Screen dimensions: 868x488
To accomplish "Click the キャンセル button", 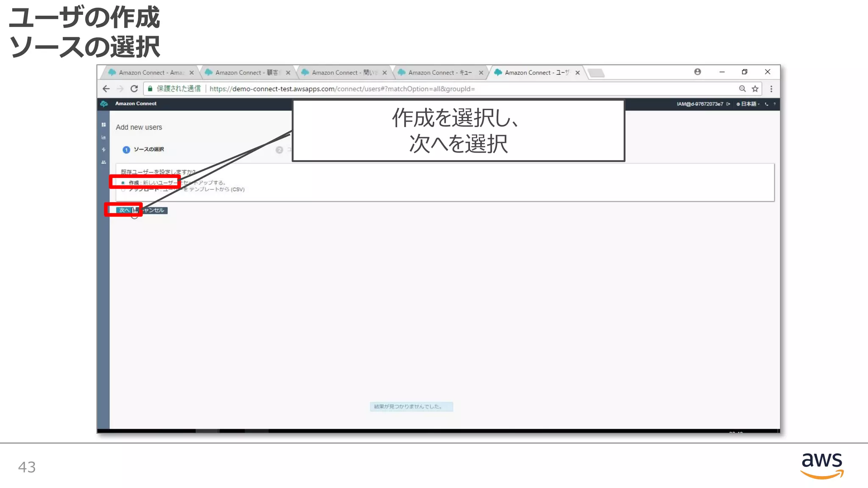I will click(153, 211).
